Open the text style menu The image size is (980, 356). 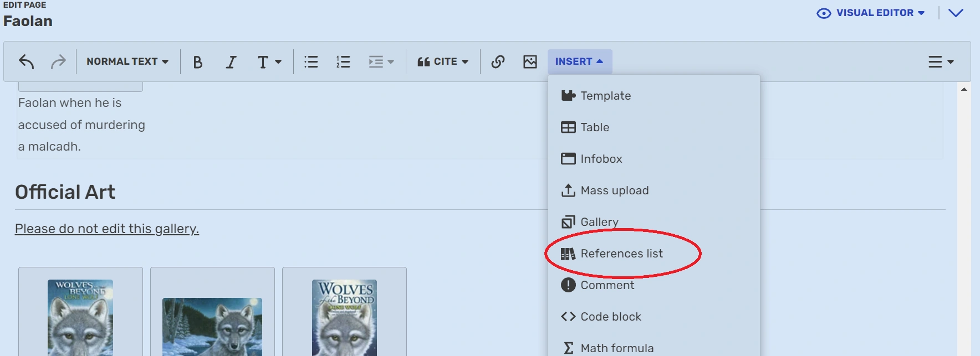(269, 61)
